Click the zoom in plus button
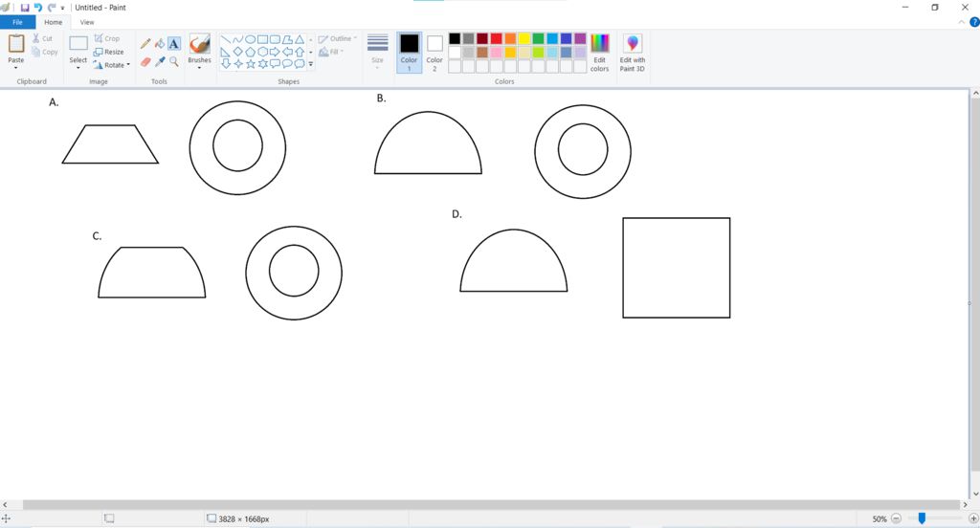Viewport: 980px width, 528px height. (x=973, y=518)
